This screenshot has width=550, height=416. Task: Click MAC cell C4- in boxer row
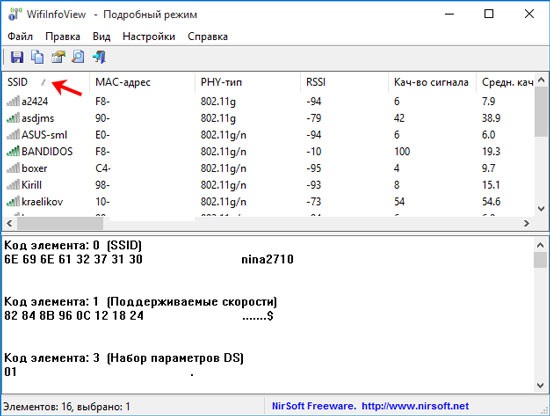click(x=103, y=168)
